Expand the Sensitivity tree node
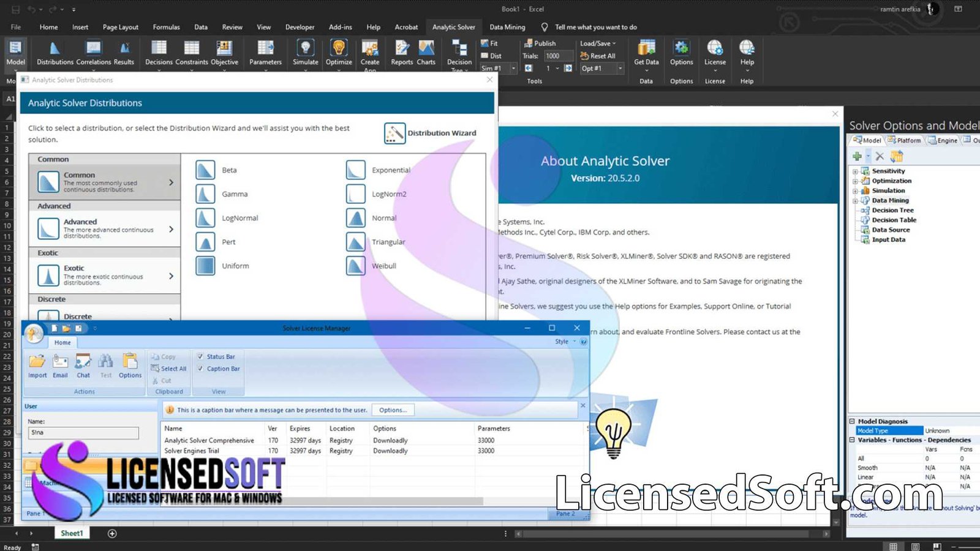The image size is (980, 551). (854, 171)
